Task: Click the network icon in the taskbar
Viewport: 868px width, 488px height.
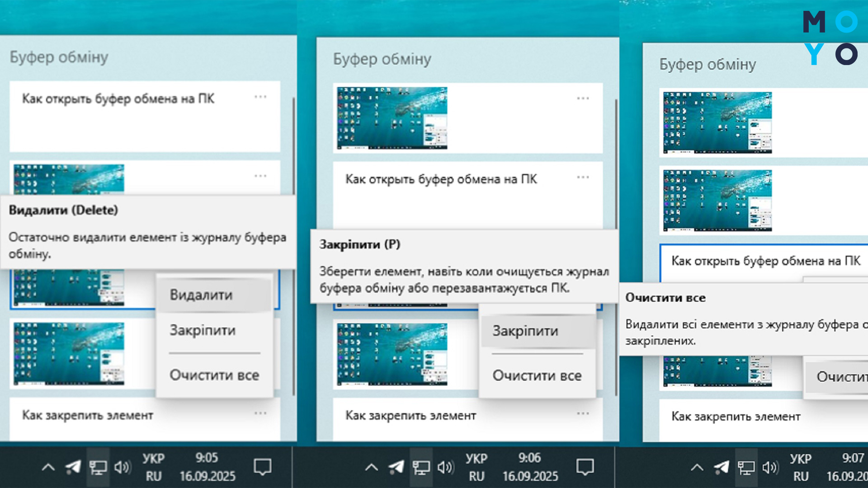Action: [x=98, y=468]
